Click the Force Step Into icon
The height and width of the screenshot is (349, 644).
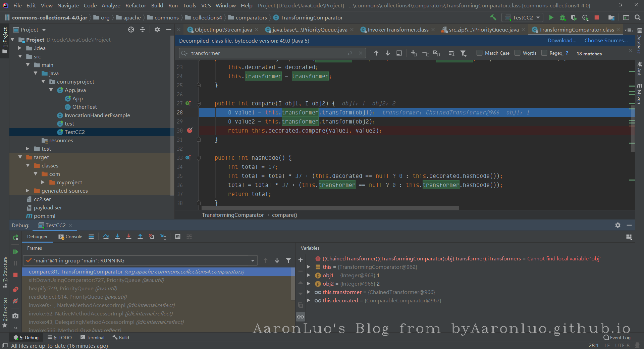129,237
